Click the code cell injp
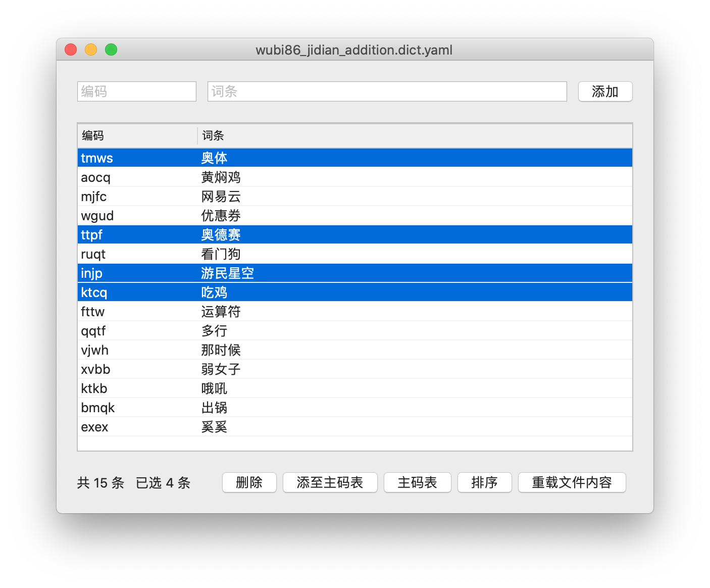Screen dimensions: 710x588 [x=91, y=274]
